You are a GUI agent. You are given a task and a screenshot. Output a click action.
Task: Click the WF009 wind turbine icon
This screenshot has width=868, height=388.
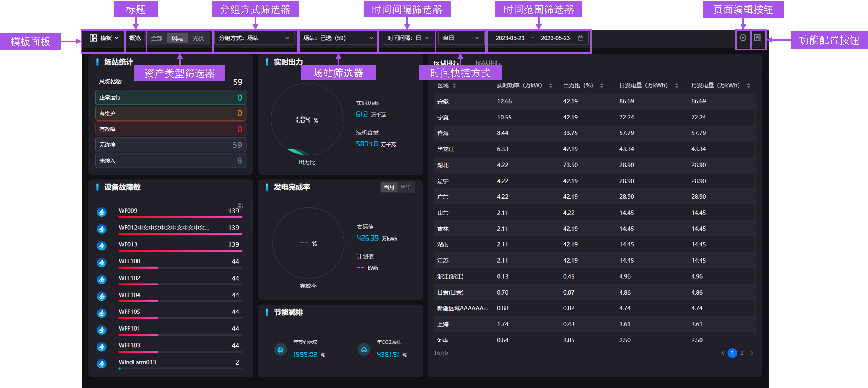(x=101, y=212)
